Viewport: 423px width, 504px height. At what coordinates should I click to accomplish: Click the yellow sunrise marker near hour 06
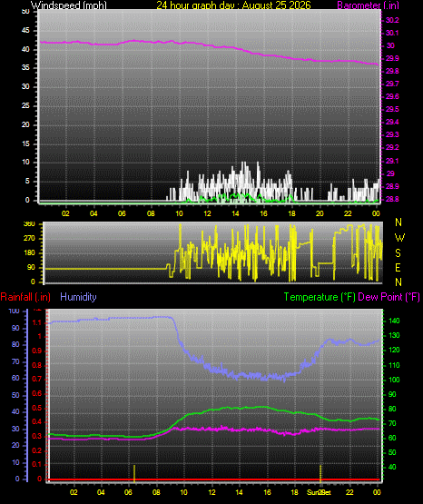(x=134, y=473)
